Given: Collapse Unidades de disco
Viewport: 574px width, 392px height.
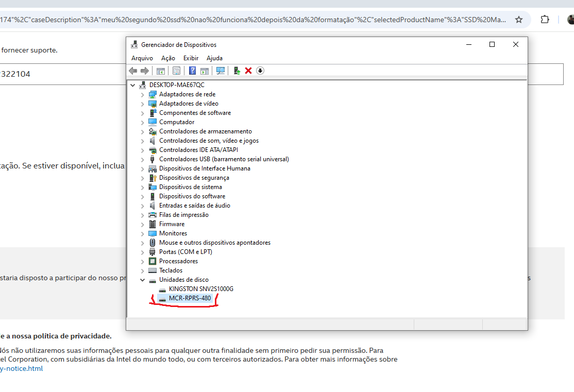Looking at the screenshot, I should [142, 280].
